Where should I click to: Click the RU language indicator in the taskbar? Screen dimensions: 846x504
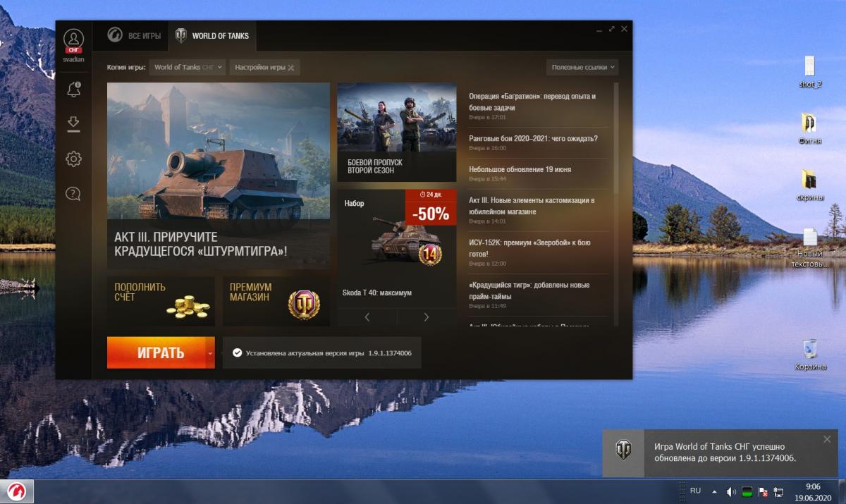point(695,490)
